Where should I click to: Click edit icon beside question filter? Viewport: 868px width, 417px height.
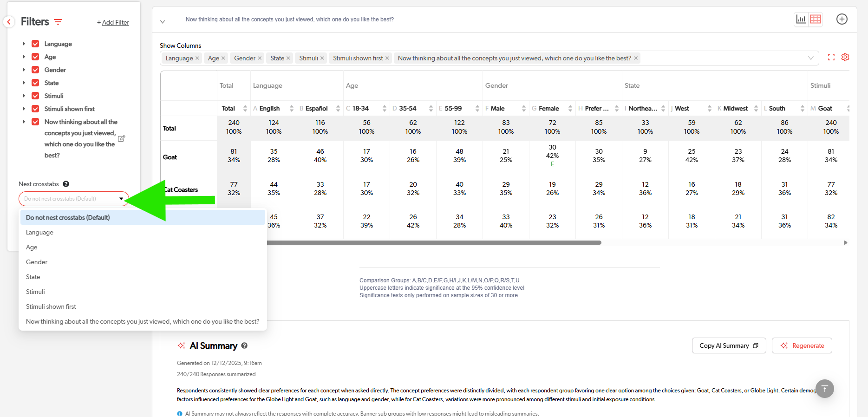tap(121, 138)
